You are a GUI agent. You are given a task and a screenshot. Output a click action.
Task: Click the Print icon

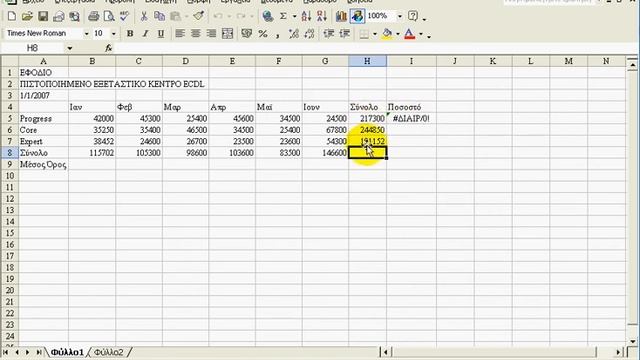coord(93,16)
